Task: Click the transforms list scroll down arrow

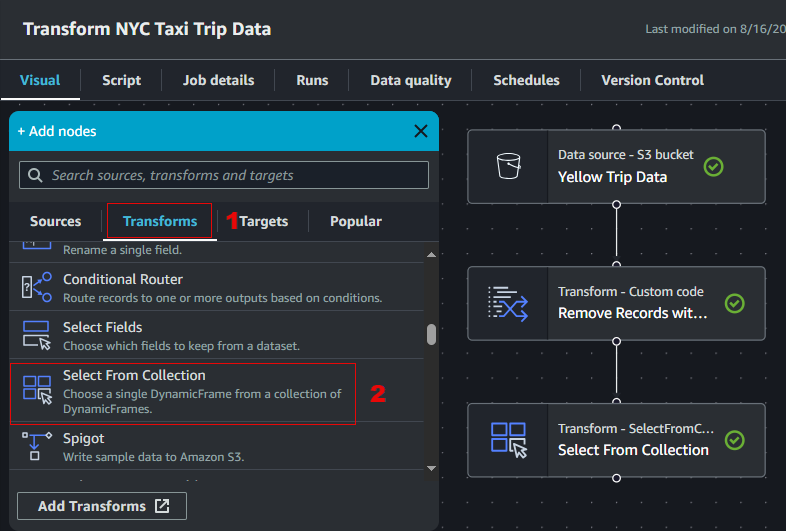Action: click(431, 468)
